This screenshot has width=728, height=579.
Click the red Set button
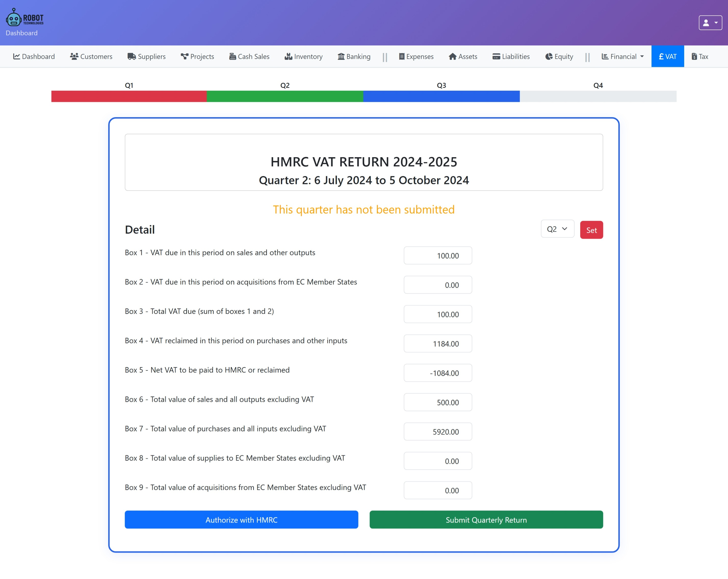tap(591, 230)
